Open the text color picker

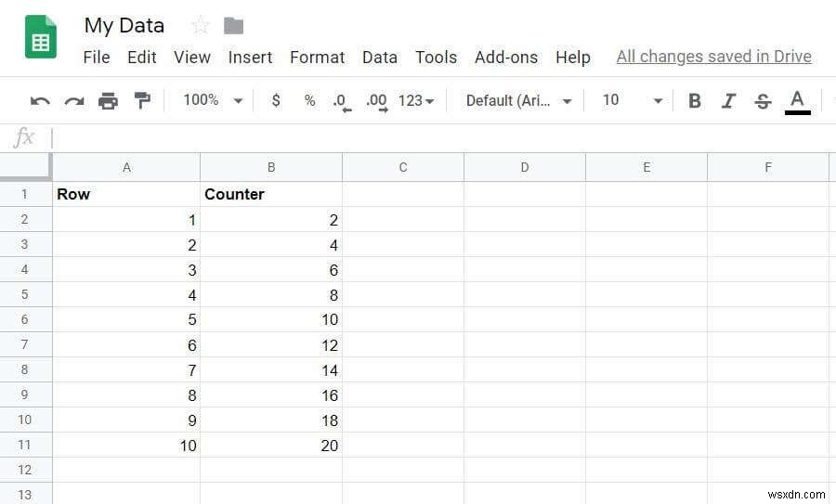(x=797, y=101)
